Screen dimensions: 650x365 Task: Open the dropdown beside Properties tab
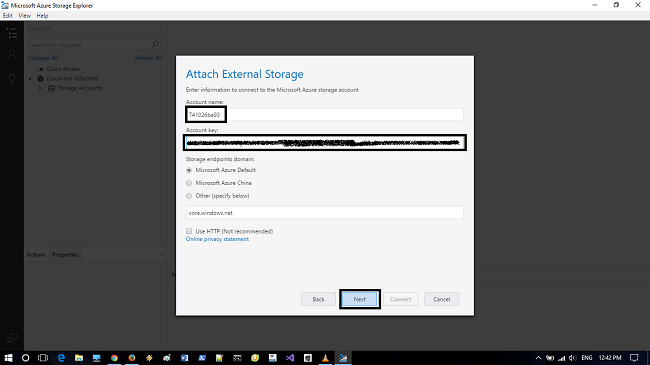click(162, 255)
